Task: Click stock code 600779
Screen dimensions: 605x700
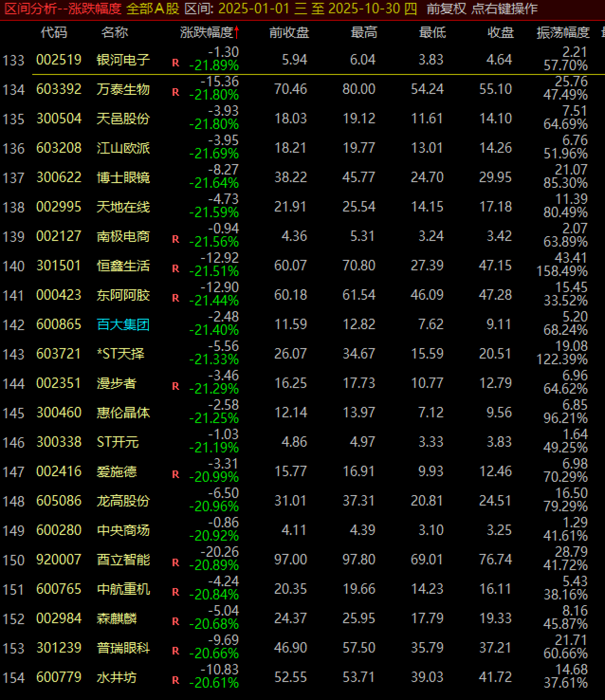Action: coord(59,677)
